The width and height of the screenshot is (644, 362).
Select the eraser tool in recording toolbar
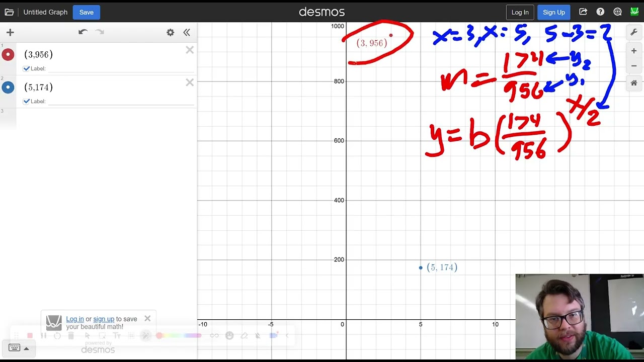point(244,335)
